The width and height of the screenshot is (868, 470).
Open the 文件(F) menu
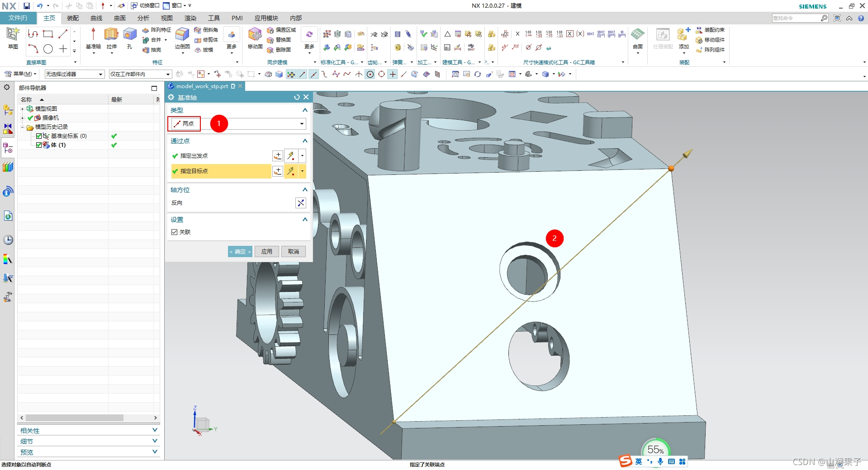pos(18,18)
